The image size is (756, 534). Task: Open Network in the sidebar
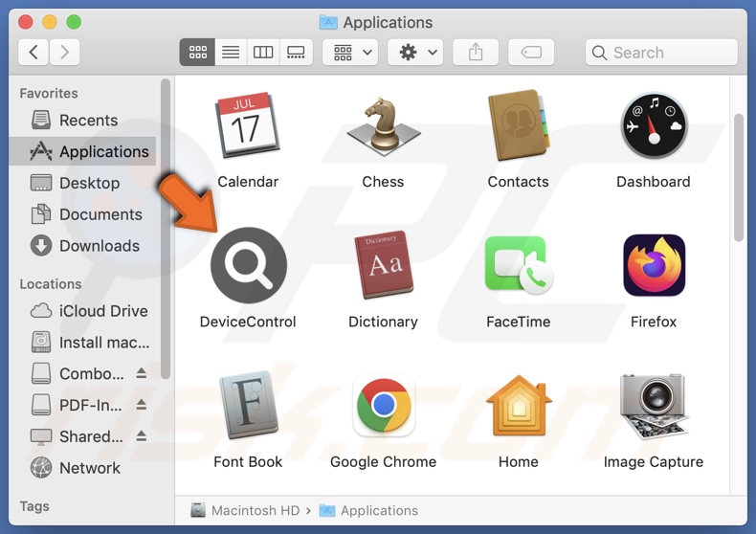(82, 468)
